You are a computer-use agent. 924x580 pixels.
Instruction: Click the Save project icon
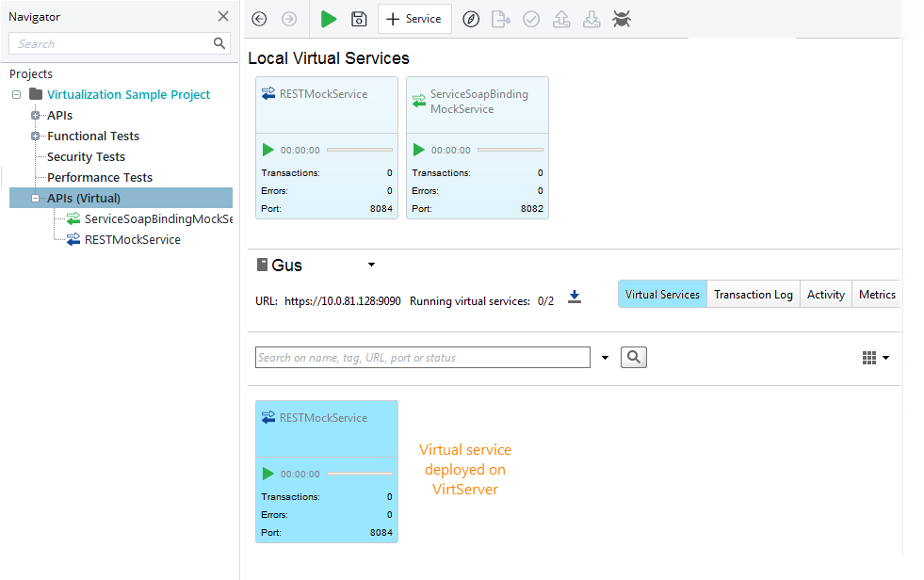click(359, 19)
